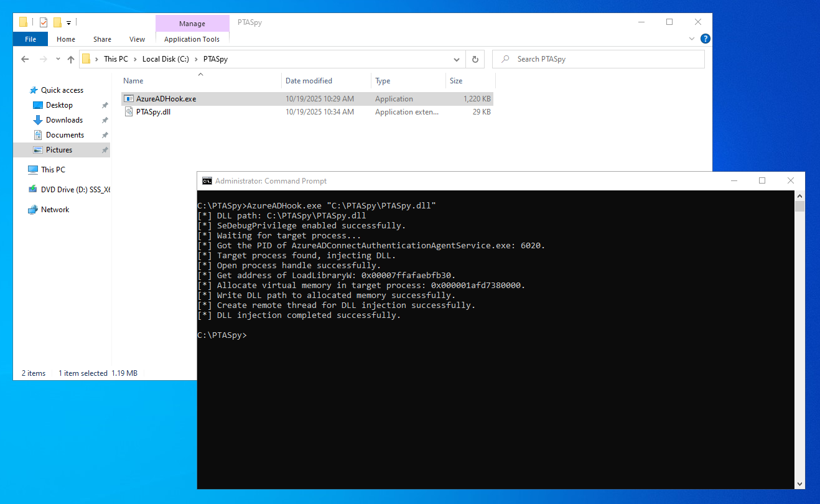820x504 pixels.
Task: Click the Command Prompt scrollbar down arrow
Action: click(799, 483)
